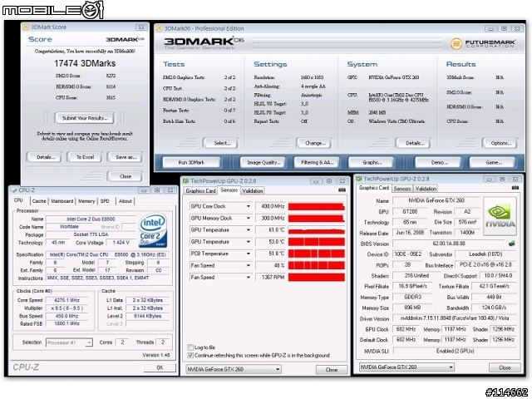Viewport: 532px width, 399px height.
Task: Click the camera screenshot icon in GPU-Z Sensors window
Action: (x=342, y=190)
